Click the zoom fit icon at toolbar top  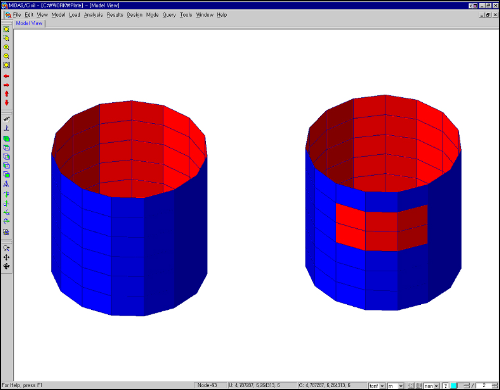pos(6,29)
